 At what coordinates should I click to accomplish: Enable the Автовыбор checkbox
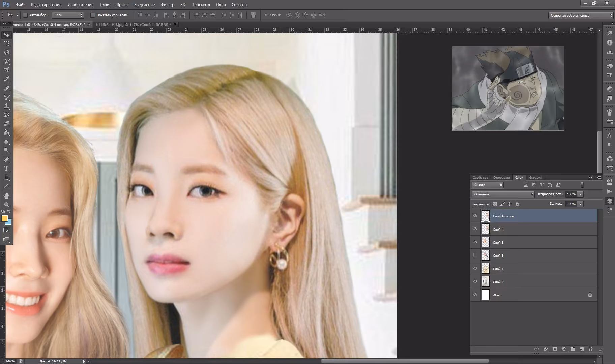[25, 15]
